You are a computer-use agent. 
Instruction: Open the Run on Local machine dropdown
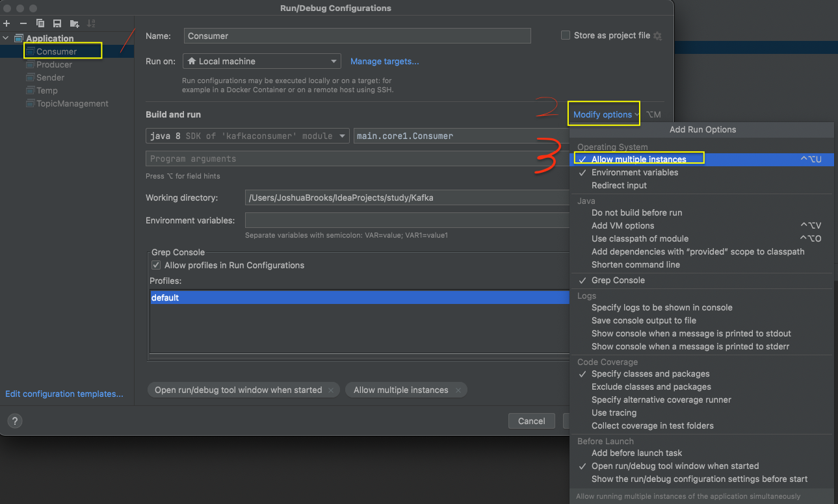point(262,61)
